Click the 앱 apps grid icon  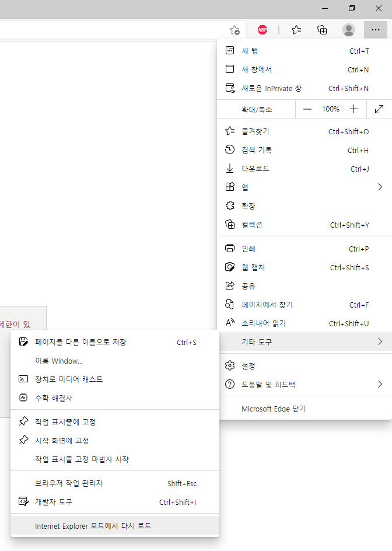click(230, 187)
